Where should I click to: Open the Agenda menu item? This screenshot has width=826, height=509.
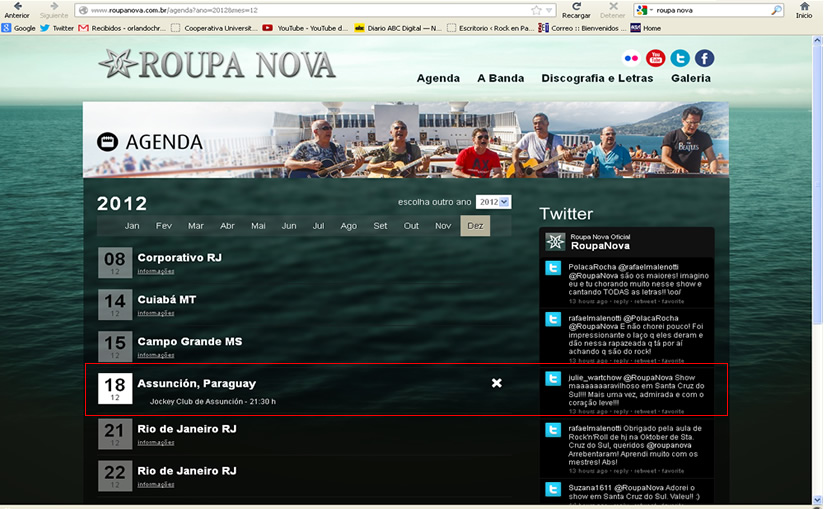[438, 78]
